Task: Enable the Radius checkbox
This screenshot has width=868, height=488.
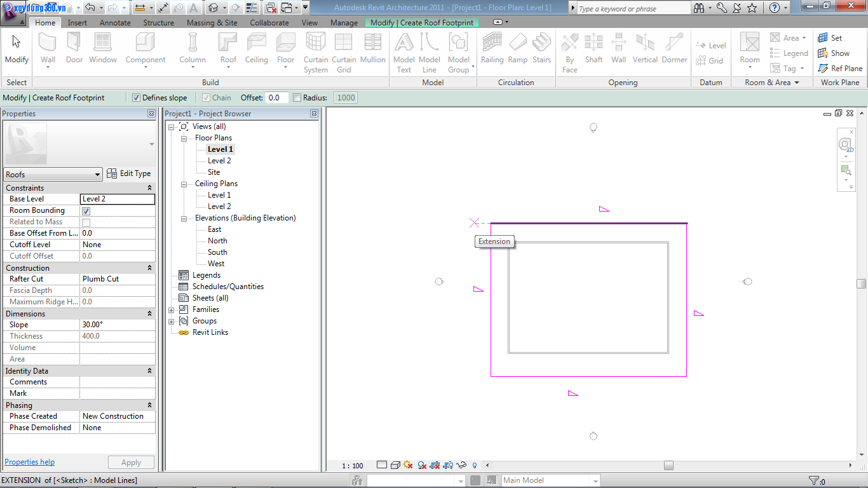Action: pyautogui.click(x=297, y=98)
